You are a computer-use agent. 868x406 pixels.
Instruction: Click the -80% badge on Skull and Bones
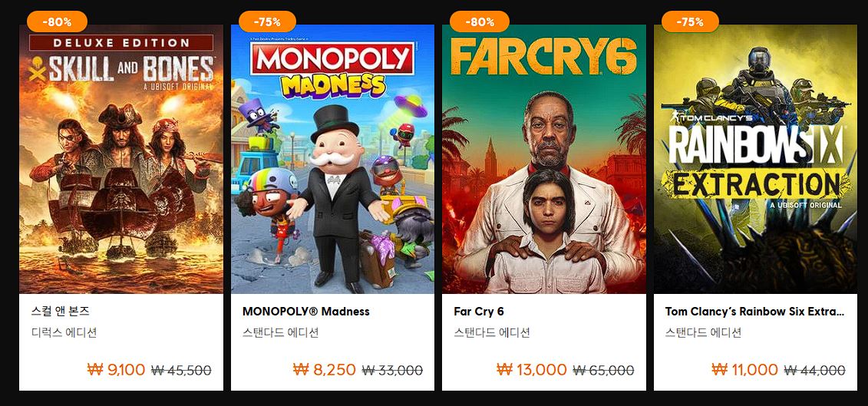pyautogui.click(x=57, y=21)
